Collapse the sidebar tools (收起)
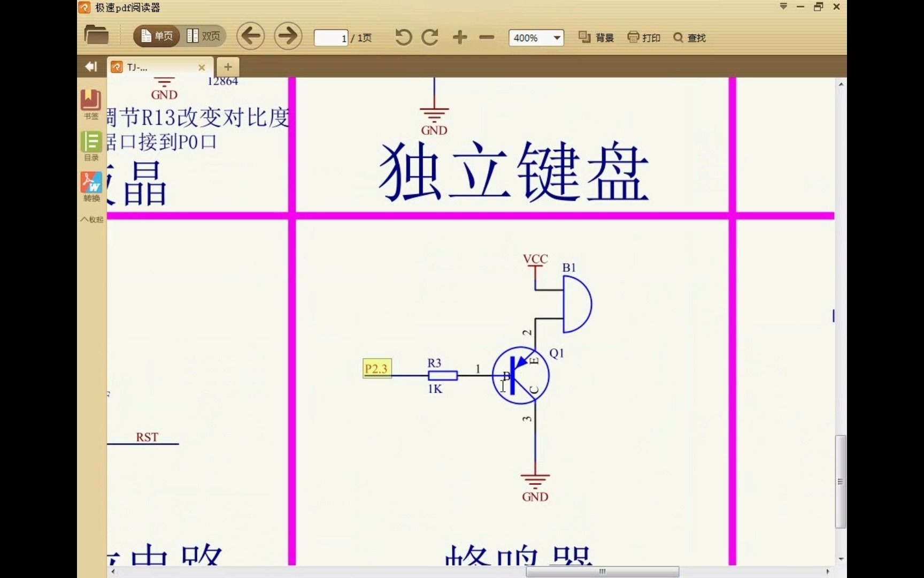The height and width of the screenshot is (578, 924). coord(92,219)
